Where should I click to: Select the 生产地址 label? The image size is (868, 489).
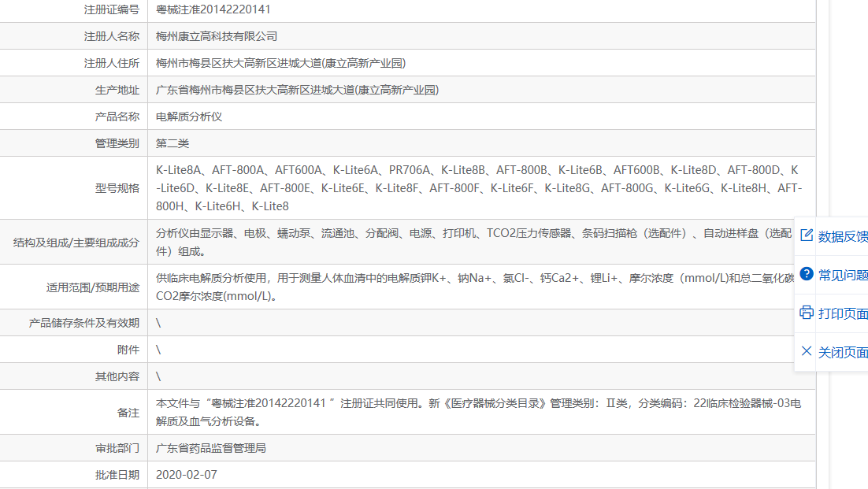pos(117,91)
